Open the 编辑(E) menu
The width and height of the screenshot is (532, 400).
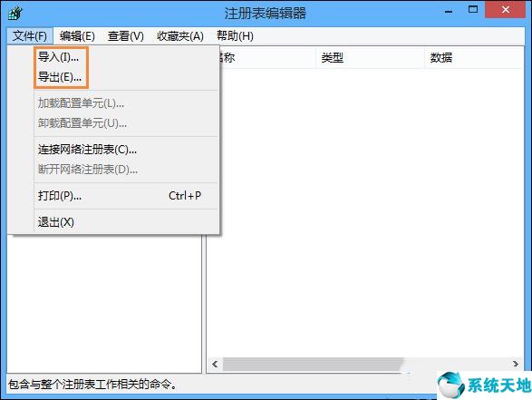click(x=77, y=35)
